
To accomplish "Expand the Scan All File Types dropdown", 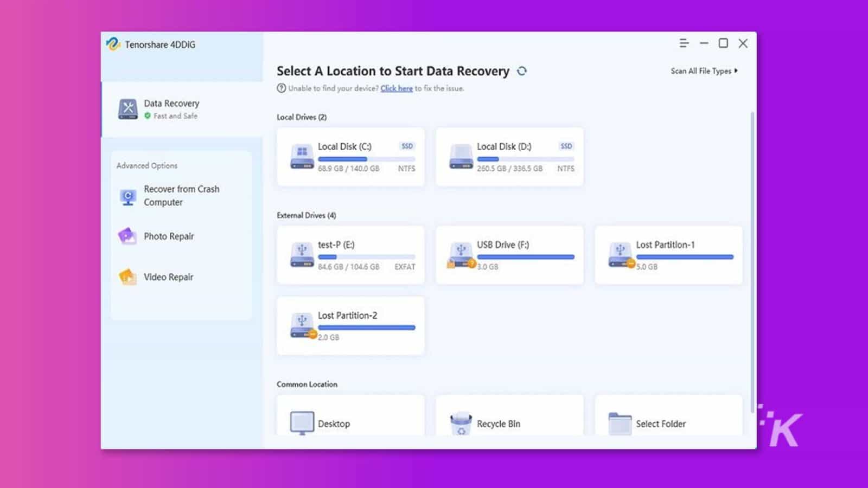I will coord(704,71).
